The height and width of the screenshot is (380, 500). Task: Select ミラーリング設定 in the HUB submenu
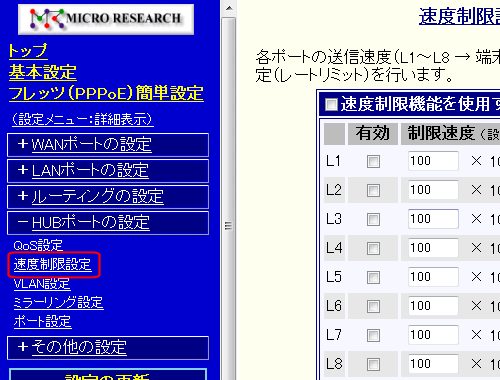point(58,303)
